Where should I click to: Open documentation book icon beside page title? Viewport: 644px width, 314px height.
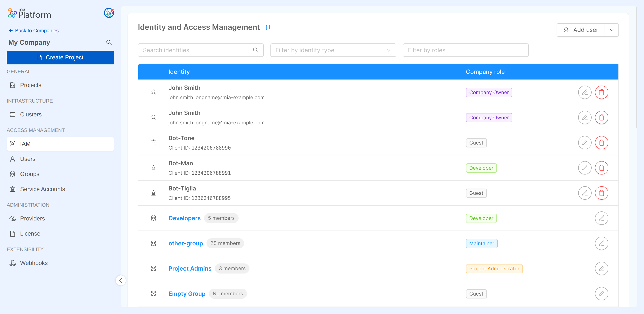(x=266, y=27)
